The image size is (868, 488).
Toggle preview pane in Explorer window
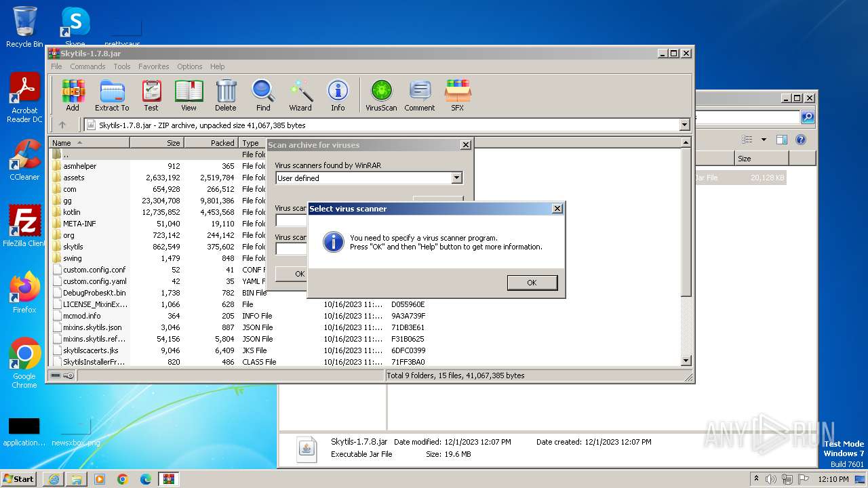click(781, 140)
